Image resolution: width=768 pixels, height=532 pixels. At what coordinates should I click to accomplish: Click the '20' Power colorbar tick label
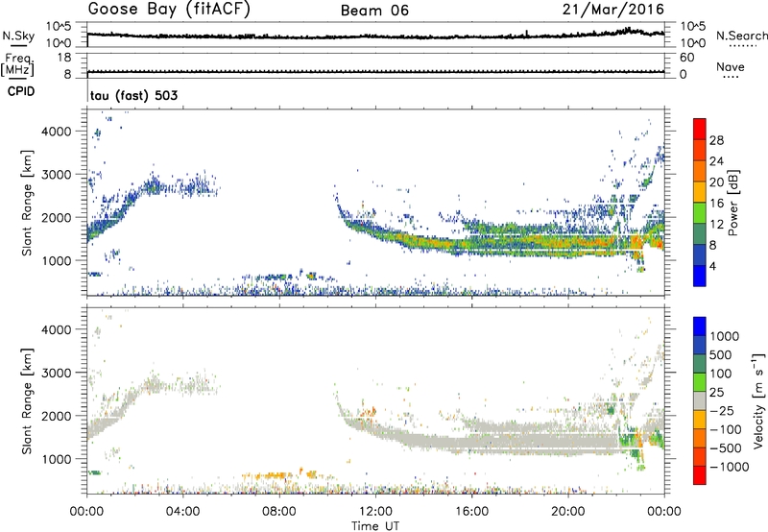coord(716,182)
